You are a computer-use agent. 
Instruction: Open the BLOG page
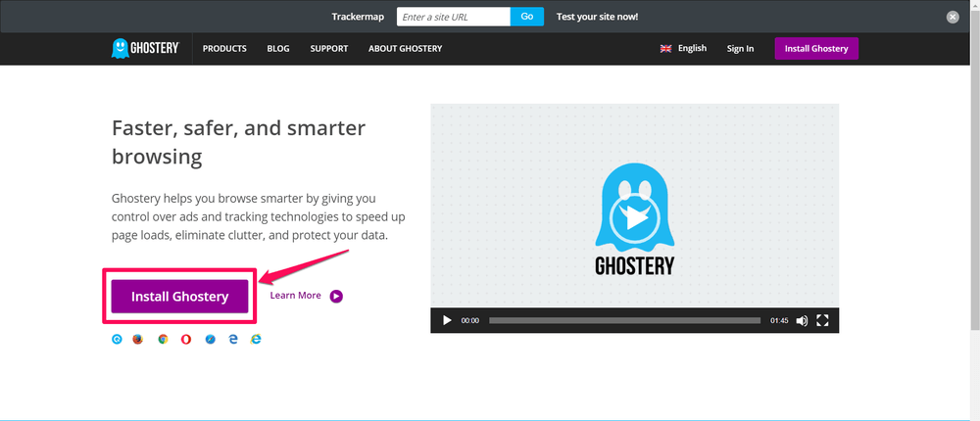(x=278, y=49)
